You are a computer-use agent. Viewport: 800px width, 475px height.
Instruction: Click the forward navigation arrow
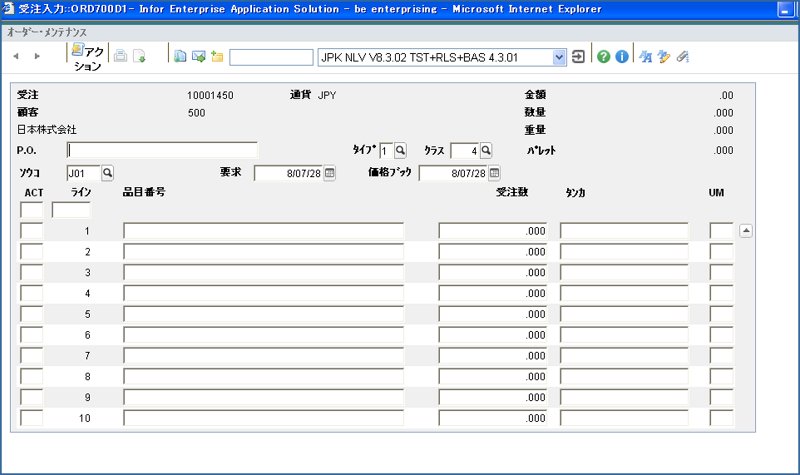coord(37,56)
